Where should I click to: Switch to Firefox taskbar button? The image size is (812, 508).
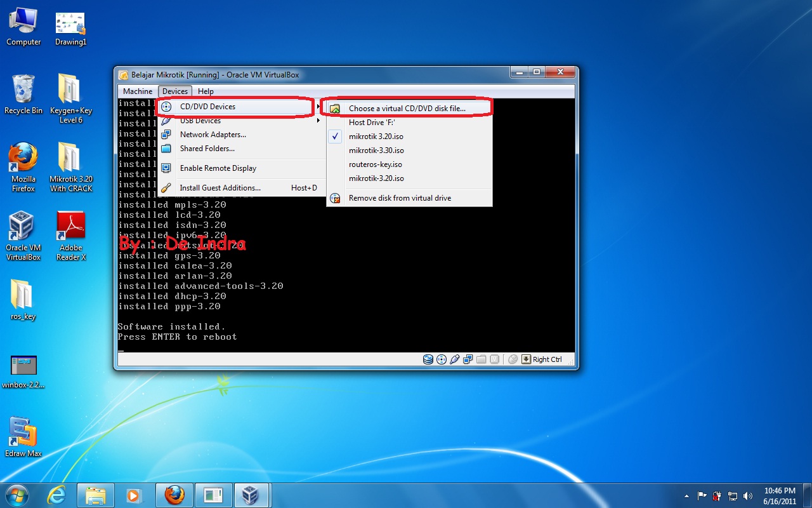pos(174,495)
